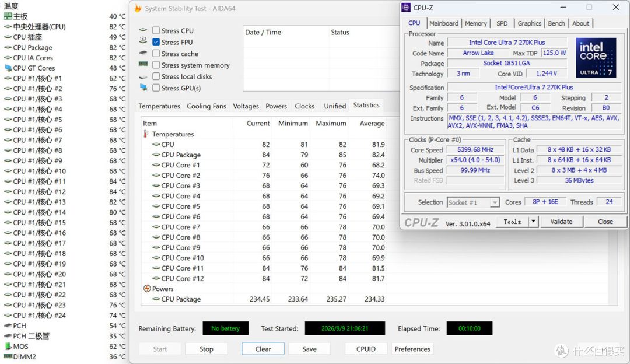Open the Memory tab in CPU-Z
The height and width of the screenshot is (364, 630).
coord(476,23)
